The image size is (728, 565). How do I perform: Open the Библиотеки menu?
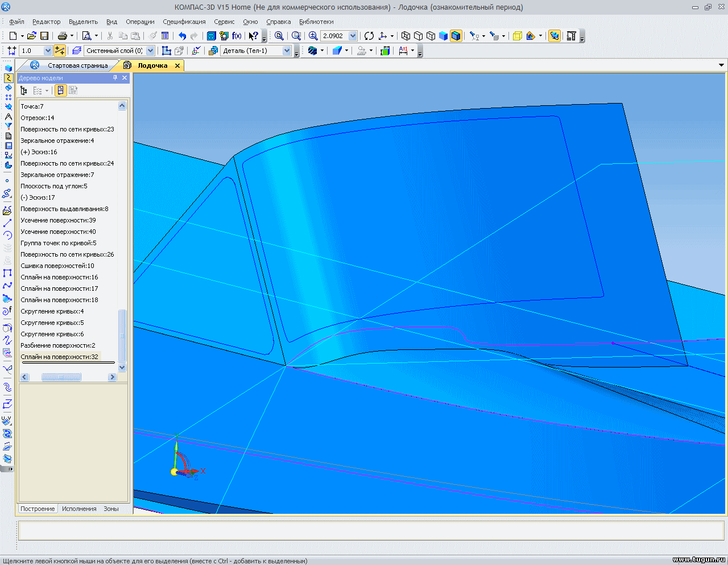[x=316, y=22]
